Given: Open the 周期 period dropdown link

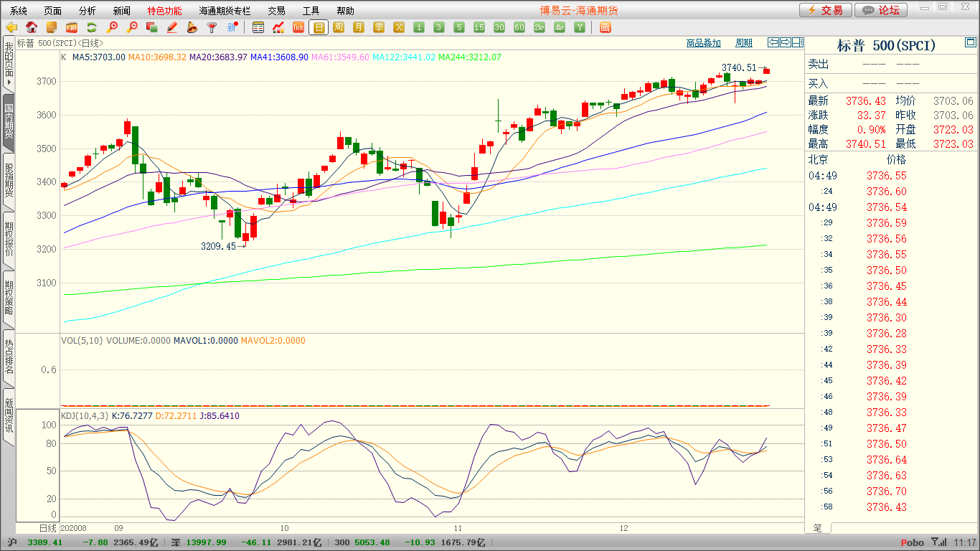Looking at the screenshot, I should click(x=744, y=43).
